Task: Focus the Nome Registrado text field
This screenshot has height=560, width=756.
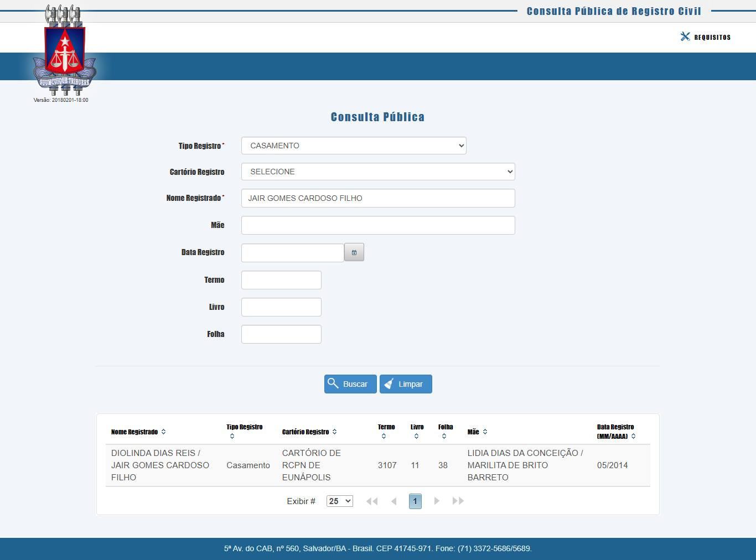Action: pos(378,198)
